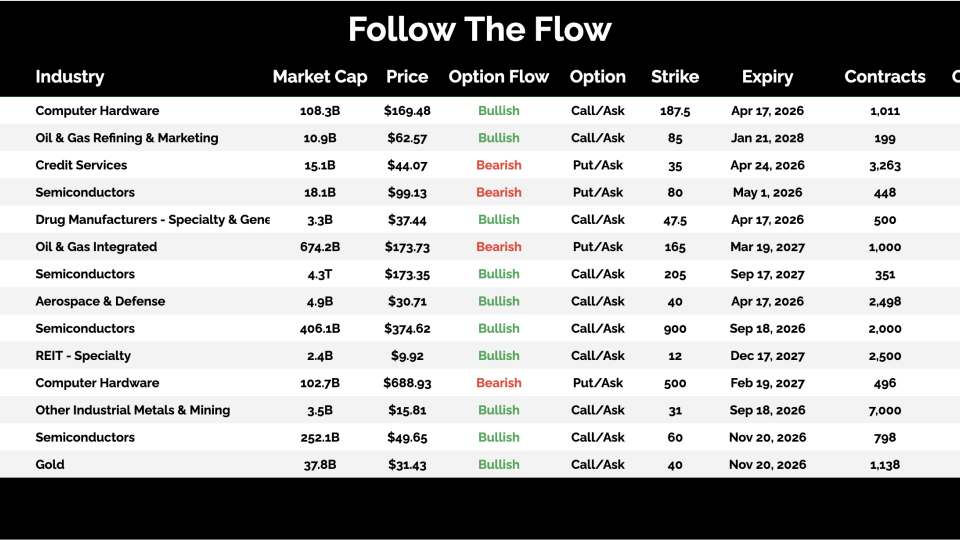Click the REIT - Specialty industry cell
The width and height of the screenshot is (960, 540).
coord(83,355)
